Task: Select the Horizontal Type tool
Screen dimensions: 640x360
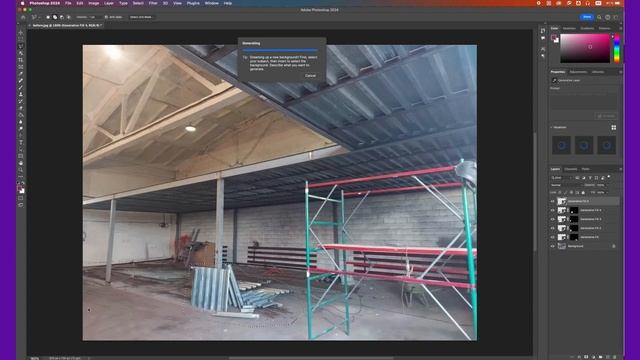Action: point(21,143)
